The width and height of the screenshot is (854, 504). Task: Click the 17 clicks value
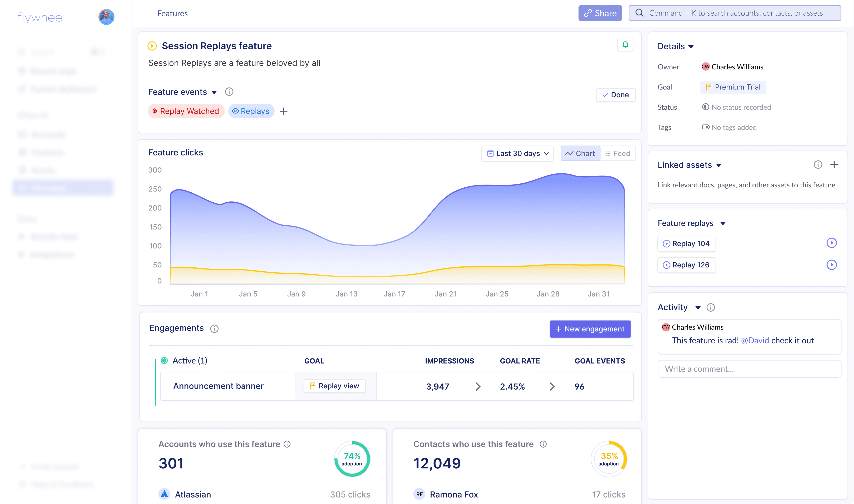coord(608,494)
